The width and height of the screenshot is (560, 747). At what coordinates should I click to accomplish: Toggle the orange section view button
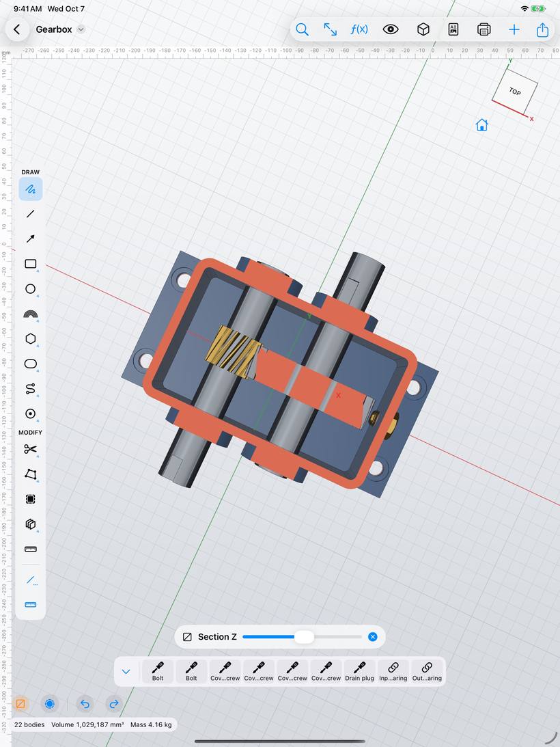pyautogui.click(x=20, y=704)
